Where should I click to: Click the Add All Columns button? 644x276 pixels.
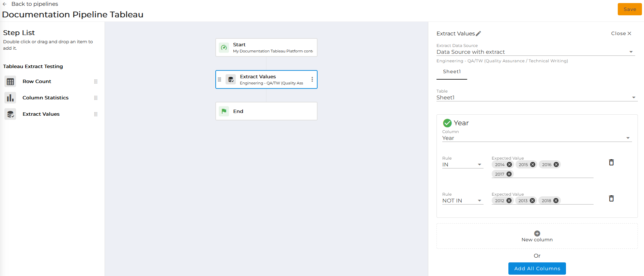(537, 269)
